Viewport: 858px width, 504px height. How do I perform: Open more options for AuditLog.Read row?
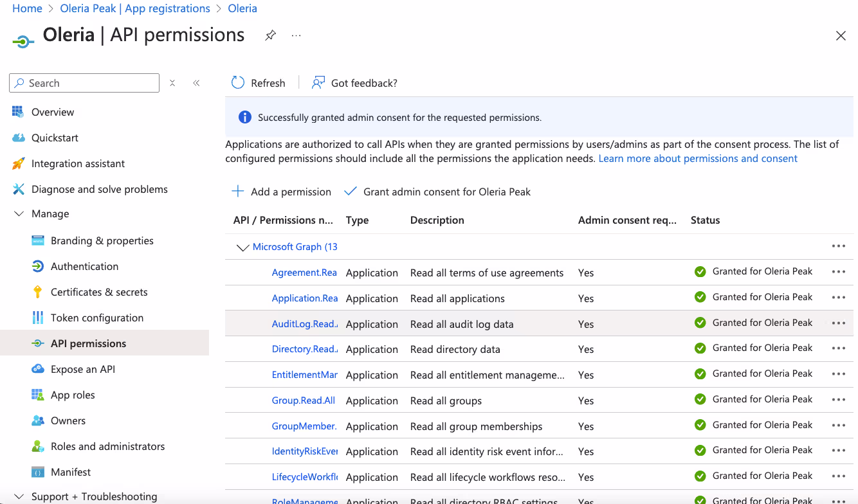pos(838,323)
